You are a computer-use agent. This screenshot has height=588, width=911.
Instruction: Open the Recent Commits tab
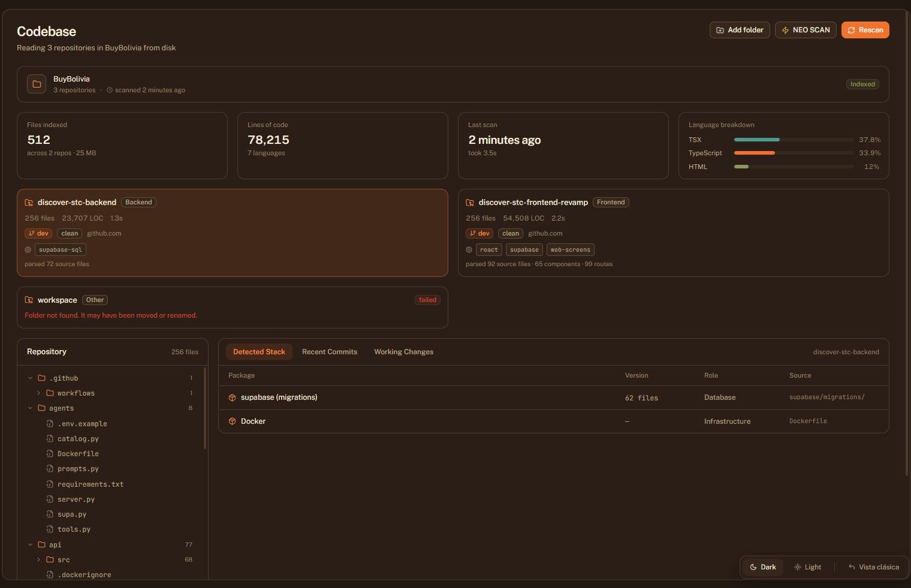coord(330,352)
